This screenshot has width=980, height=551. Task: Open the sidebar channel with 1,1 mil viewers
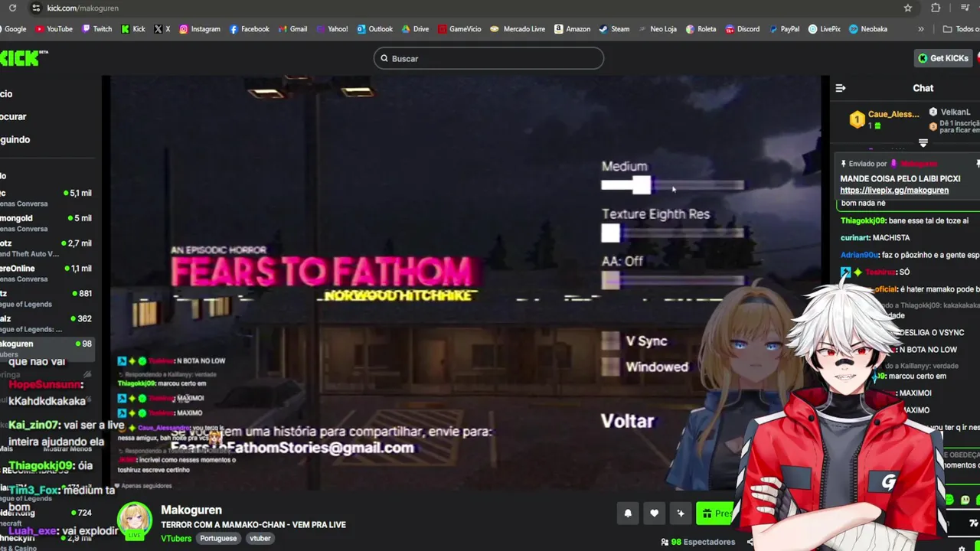pyautogui.click(x=46, y=273)
